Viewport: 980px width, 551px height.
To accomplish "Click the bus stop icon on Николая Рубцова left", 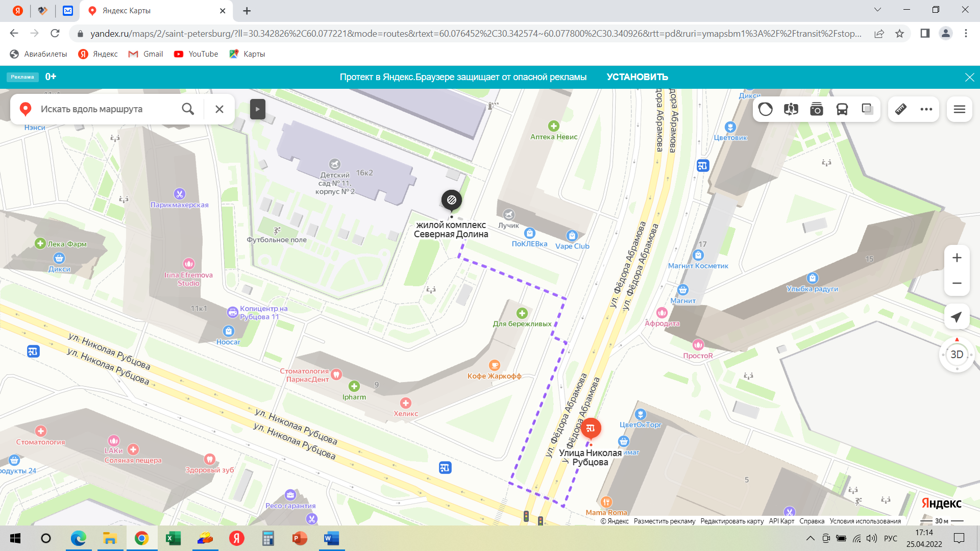I will pos(33,351).
